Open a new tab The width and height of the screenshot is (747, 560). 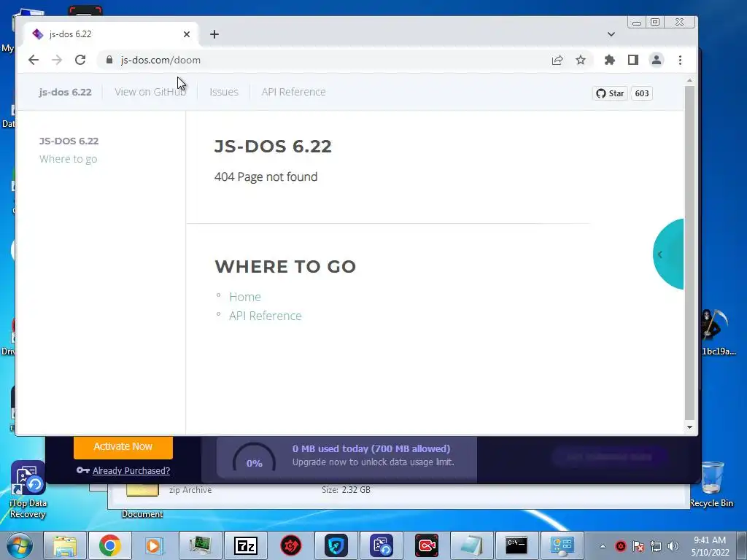pyautogui.click(x=214, y=34)
